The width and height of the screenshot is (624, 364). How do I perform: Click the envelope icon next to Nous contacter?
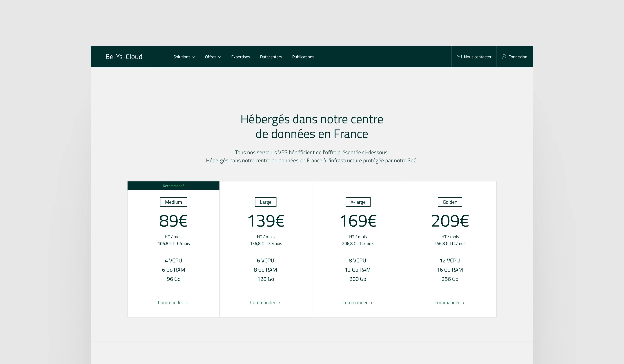(459, 57)
